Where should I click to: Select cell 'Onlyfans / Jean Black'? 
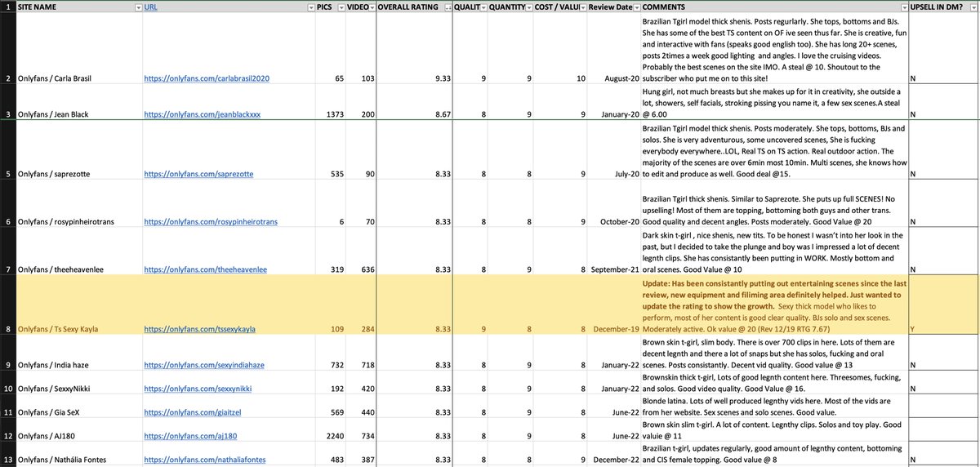coord(79,103)
